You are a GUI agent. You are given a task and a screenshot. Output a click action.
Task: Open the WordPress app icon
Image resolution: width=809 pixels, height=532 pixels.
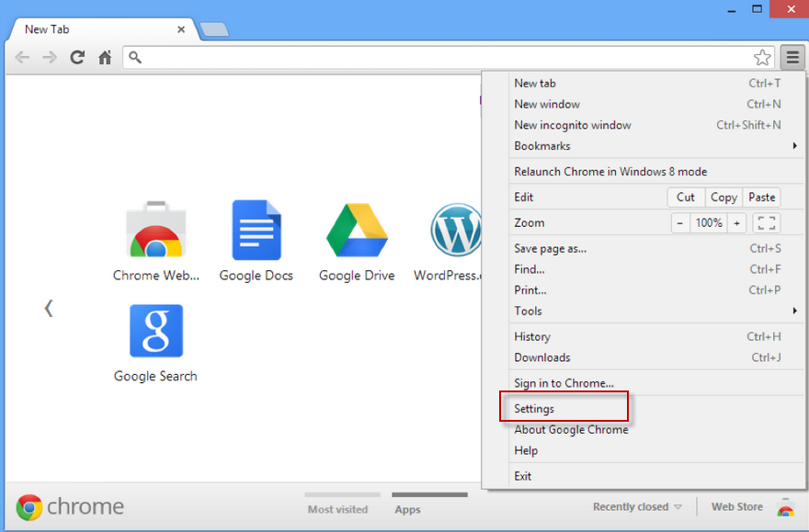click(x=456, y=230)
